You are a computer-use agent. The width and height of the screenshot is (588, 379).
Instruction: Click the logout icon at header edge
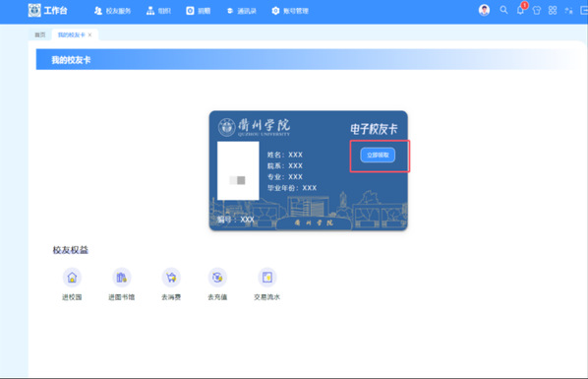(x=584, y=11)
